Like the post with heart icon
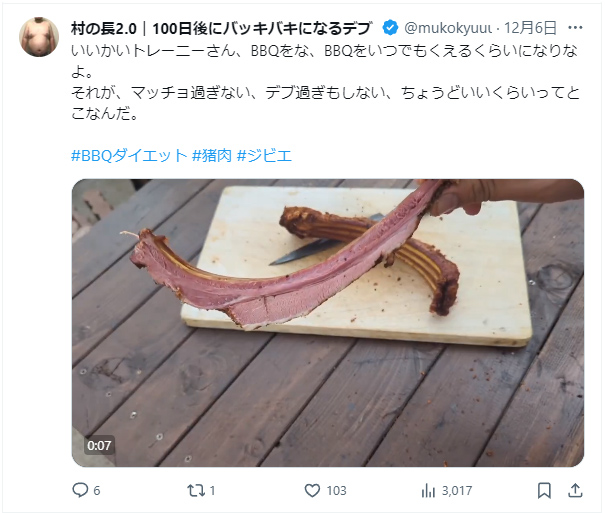This screenshot has width=605, height=513. (312, 491)
